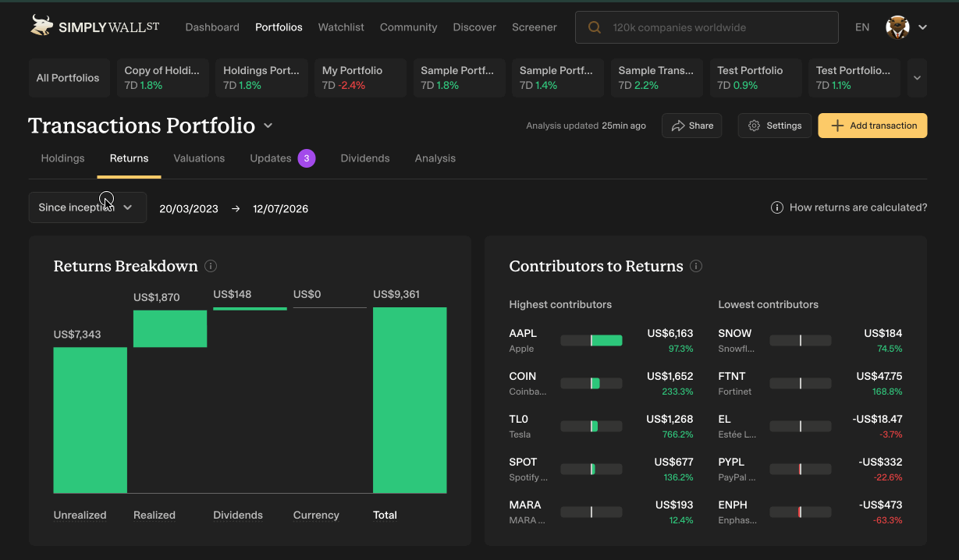Switch to the Valuations tab
Image resolution: width=959 pixels, height=560 pixels.
[x=199, y=158]
